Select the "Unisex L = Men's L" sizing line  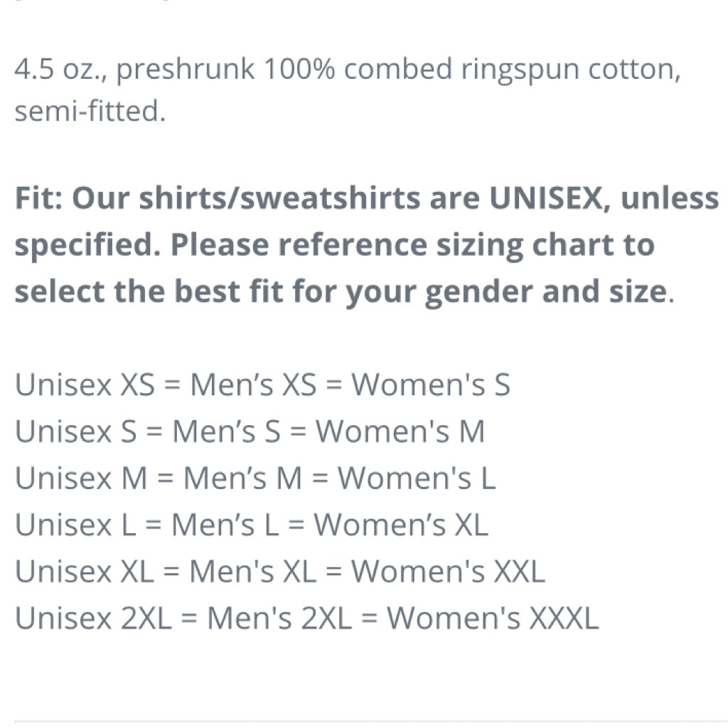(251, 525)
